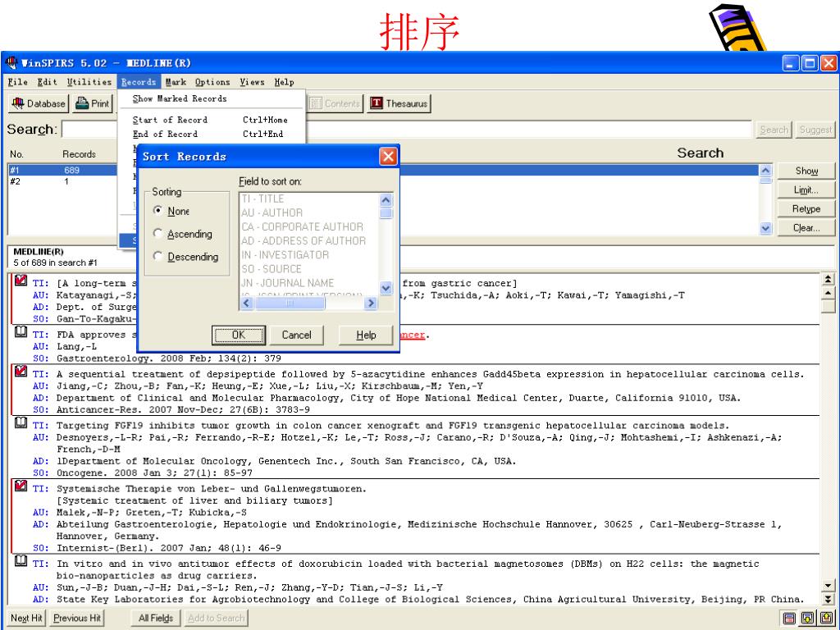Confirm sorting with the OK button
840x630 pixels.
pos(239,336)
